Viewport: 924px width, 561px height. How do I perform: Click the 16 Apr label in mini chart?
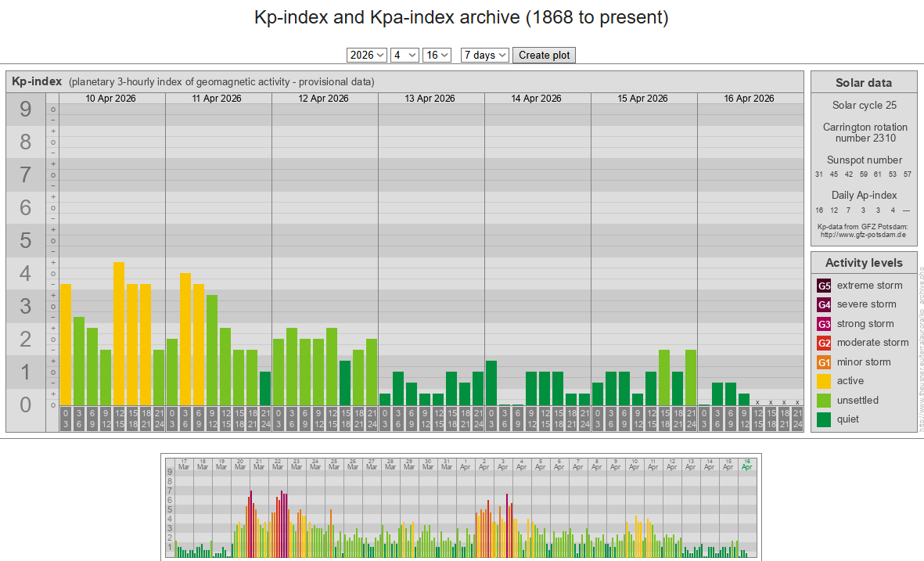point(746,464)
